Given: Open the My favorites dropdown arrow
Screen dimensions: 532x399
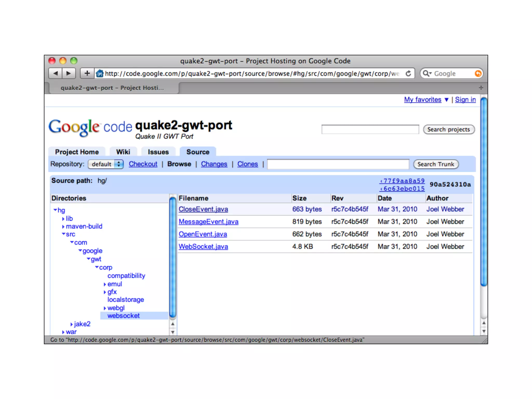Looking at the screenshot, I should point(447,100).
